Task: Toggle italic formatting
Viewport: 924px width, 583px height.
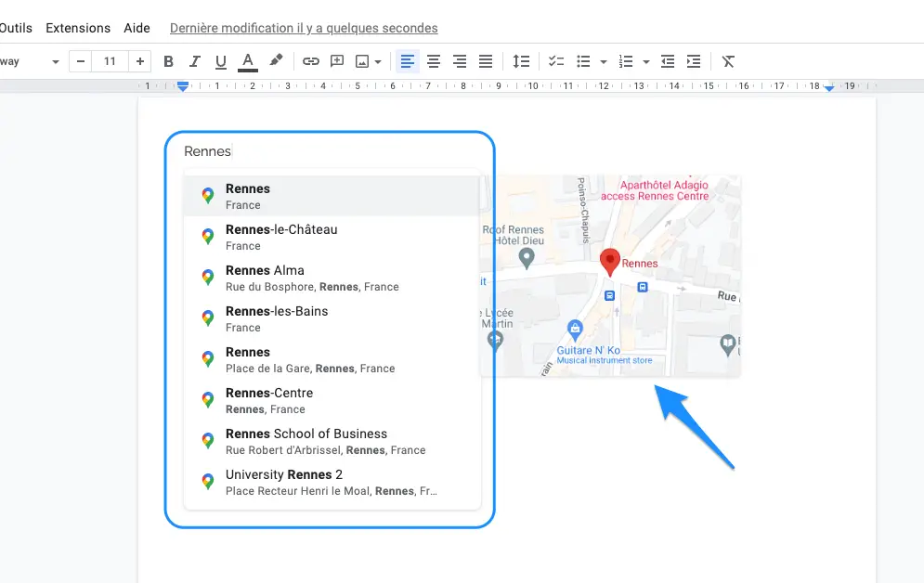Action: click(x=194, y=61)
